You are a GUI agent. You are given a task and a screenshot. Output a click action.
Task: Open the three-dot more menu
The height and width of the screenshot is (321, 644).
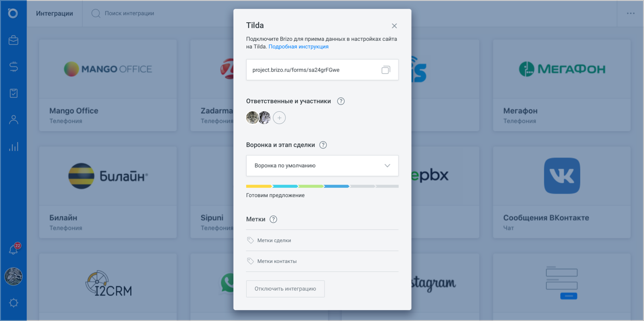click(631, 13)
